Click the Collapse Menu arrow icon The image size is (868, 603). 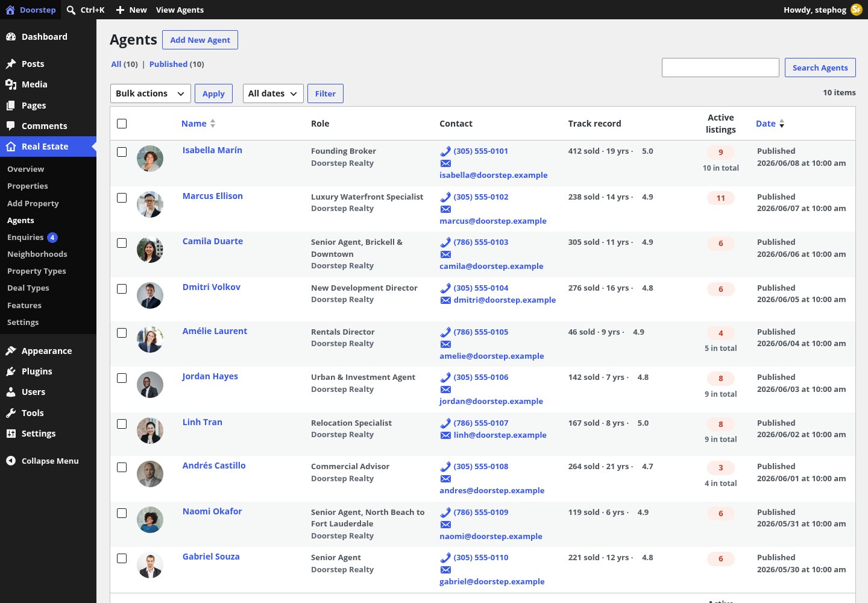click(x=11, y=461)
